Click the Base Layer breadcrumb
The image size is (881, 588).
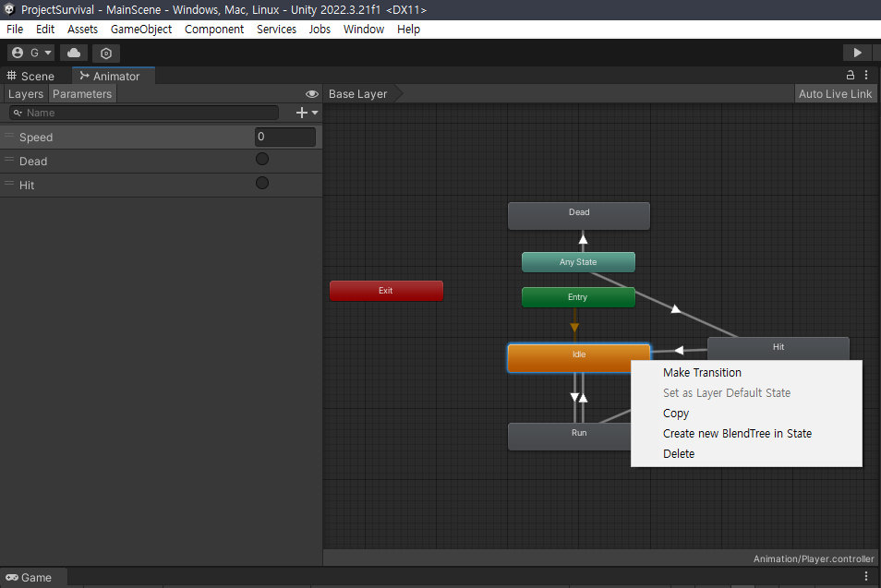(358, 94)
